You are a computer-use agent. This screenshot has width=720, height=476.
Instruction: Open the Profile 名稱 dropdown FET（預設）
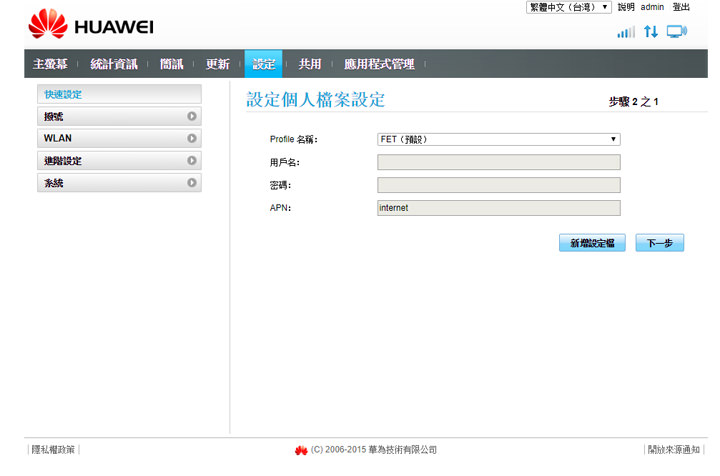[x=499, y=139]
